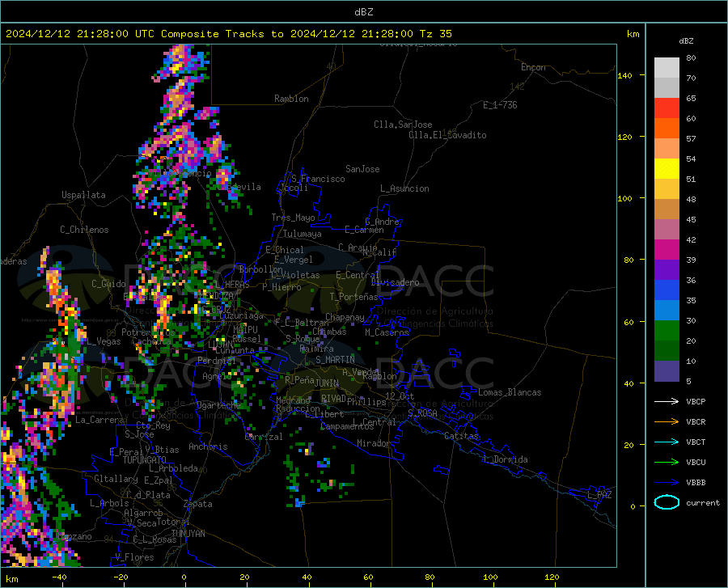Click the Encon label top right
Viewport: 728px width, 588px height.
[533, 67]
